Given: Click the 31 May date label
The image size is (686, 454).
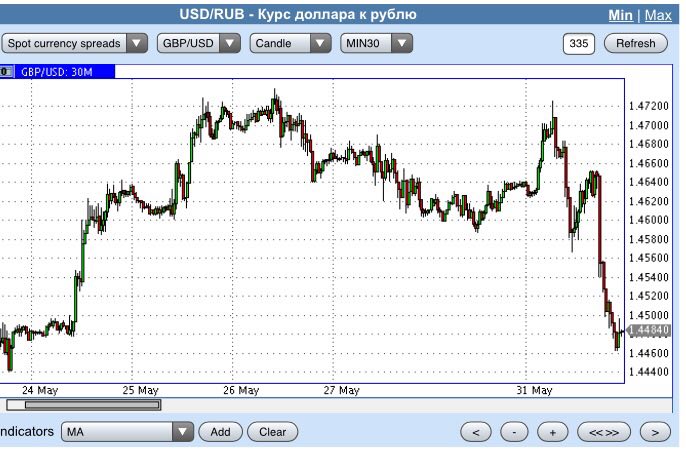Looking at the screenshot, I should (x=534, y=390).
